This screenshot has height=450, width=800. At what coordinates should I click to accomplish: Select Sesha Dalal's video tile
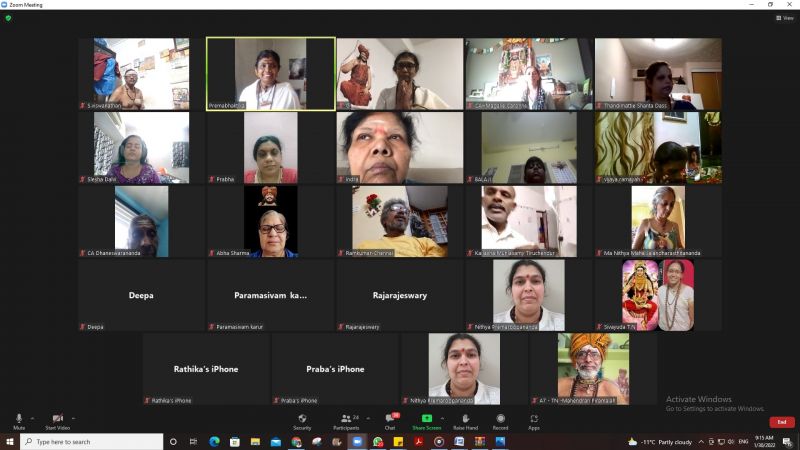pyautogui.click(x=141, y=148)
